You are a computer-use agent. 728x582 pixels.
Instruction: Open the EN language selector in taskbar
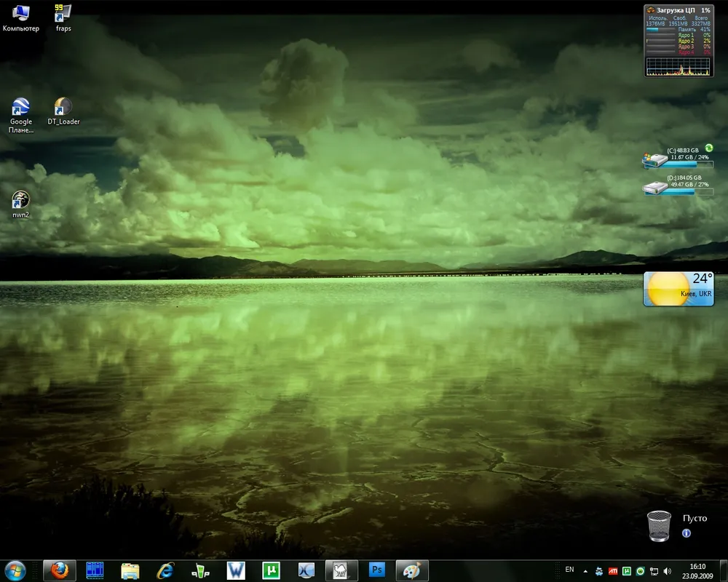(569, 570)
